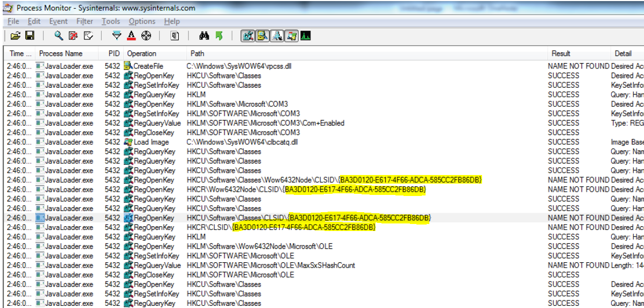Click the registry icon beside RegQueryValue Com+Enabled

(x=129, y=123)
